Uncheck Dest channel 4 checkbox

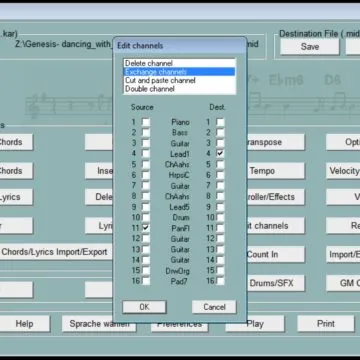[220, 154]
